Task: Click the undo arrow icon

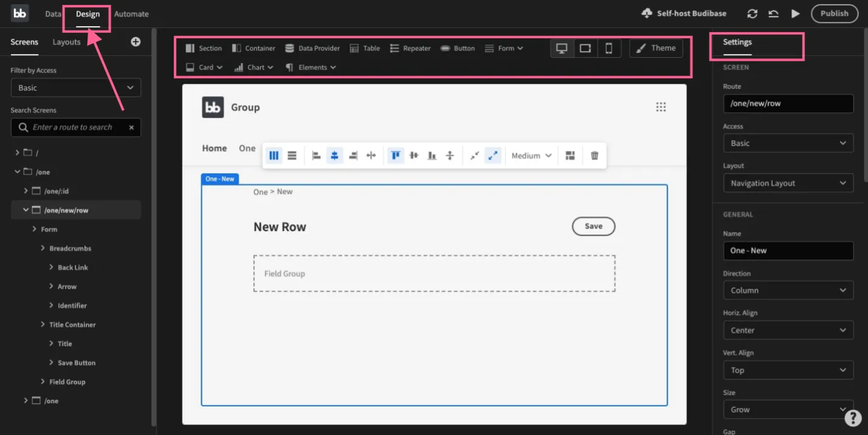Action: tap(773, 13)
